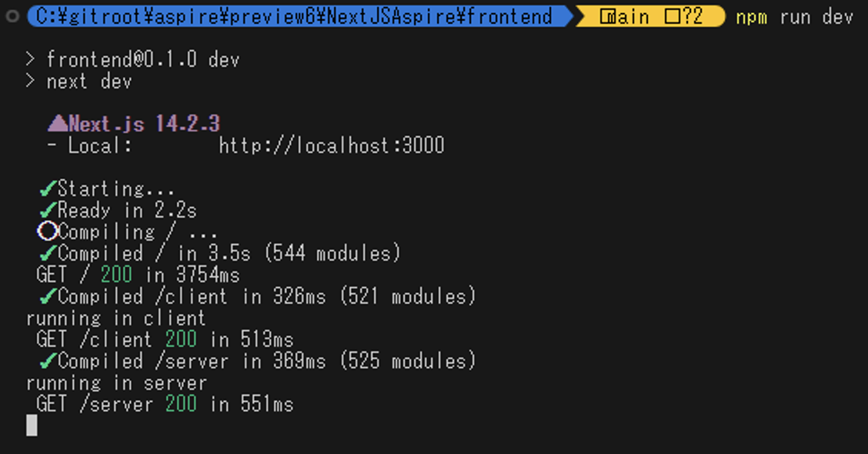The width and height of the screenshot is (868, 454).
Task: Click the blue frontend directory path segment
Action: [294, 17]
